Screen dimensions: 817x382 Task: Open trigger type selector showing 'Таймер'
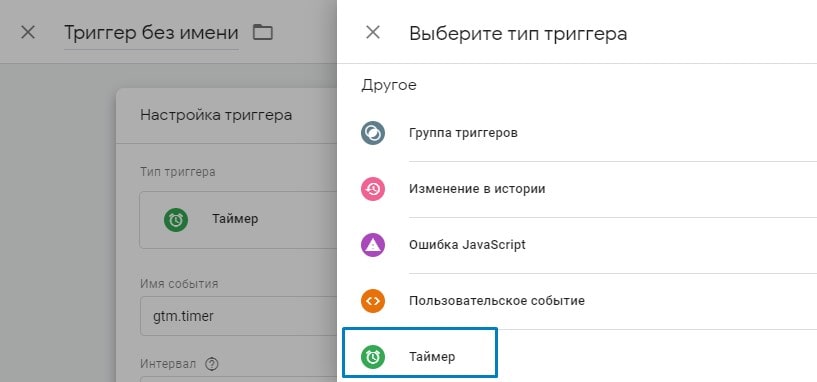coord(238,219)
